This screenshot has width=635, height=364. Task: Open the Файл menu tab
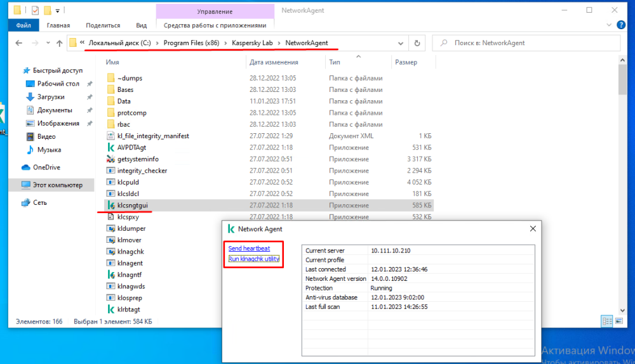click(23, 25)
